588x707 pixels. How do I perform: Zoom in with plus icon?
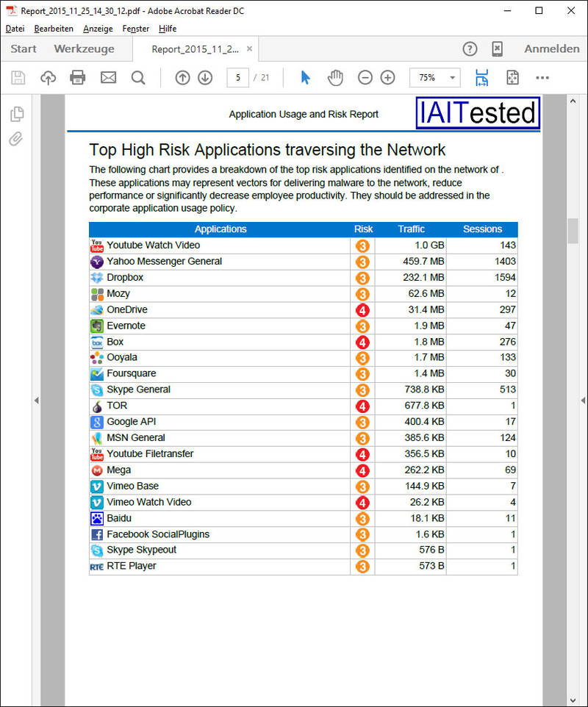[387, 78]
